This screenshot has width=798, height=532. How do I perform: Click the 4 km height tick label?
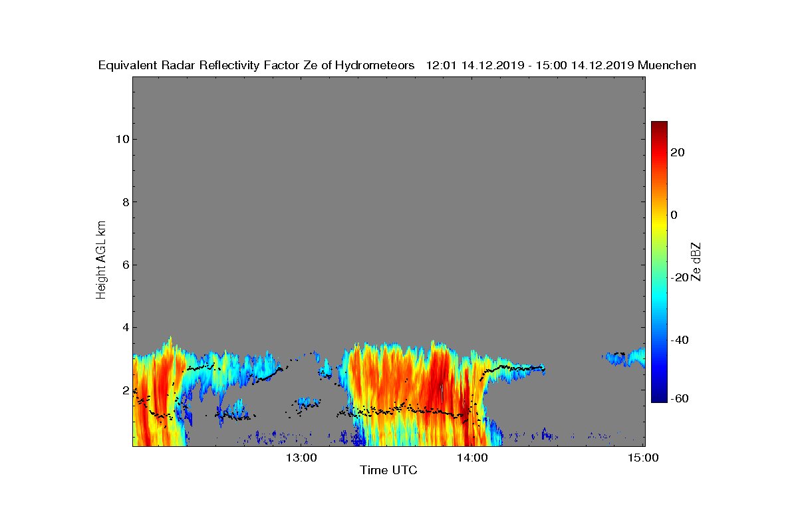[124, 327]
